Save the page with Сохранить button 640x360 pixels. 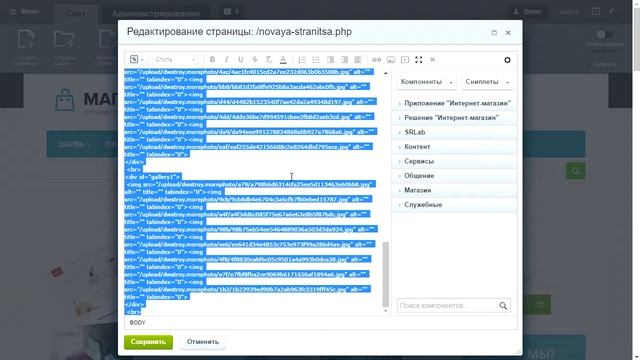pos(148,342)
